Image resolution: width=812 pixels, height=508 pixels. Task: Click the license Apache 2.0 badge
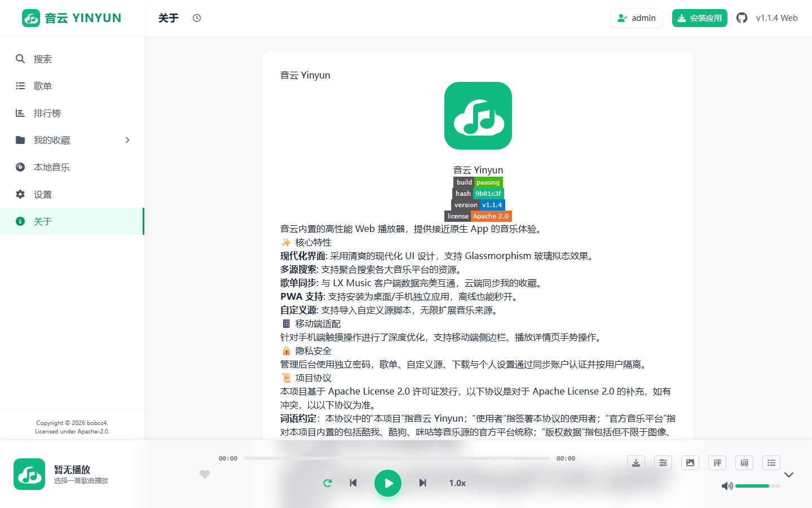[478, 216]
